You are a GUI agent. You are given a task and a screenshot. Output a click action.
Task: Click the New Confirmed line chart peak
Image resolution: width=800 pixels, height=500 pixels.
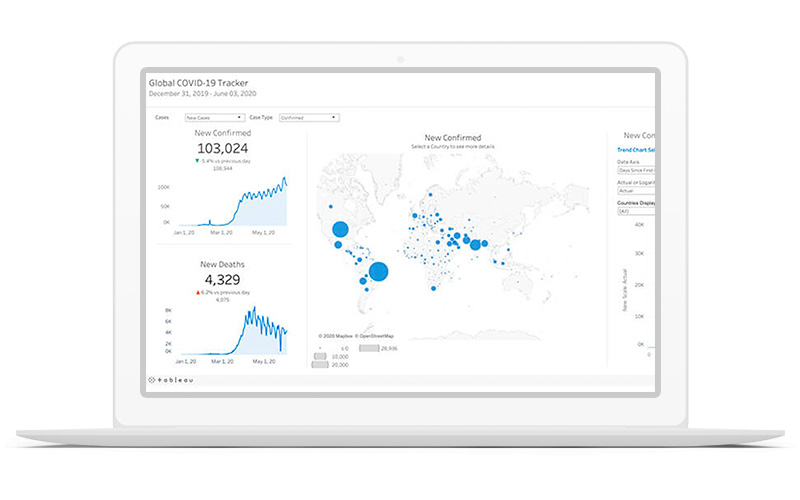[x=283, y=180]
